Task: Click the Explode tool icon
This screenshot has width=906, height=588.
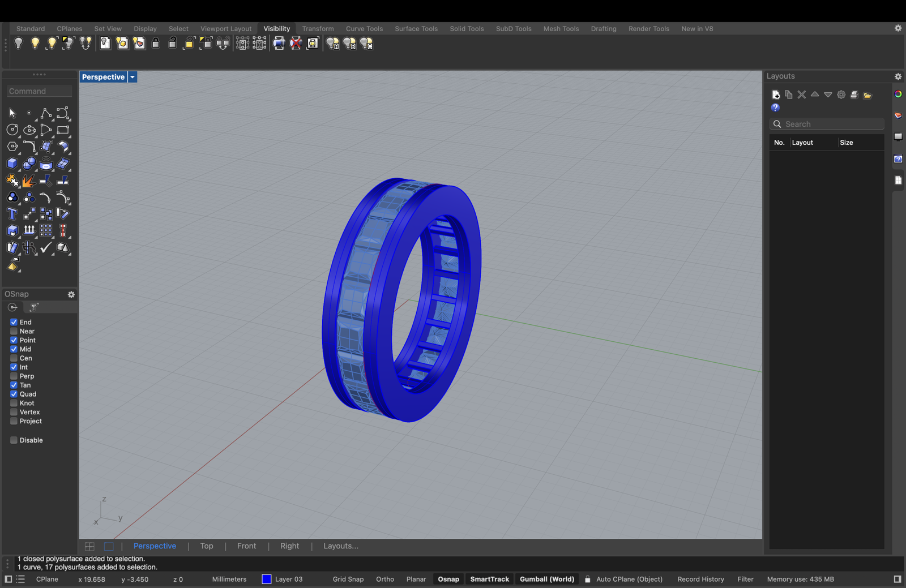Action: tap(28, 181)
